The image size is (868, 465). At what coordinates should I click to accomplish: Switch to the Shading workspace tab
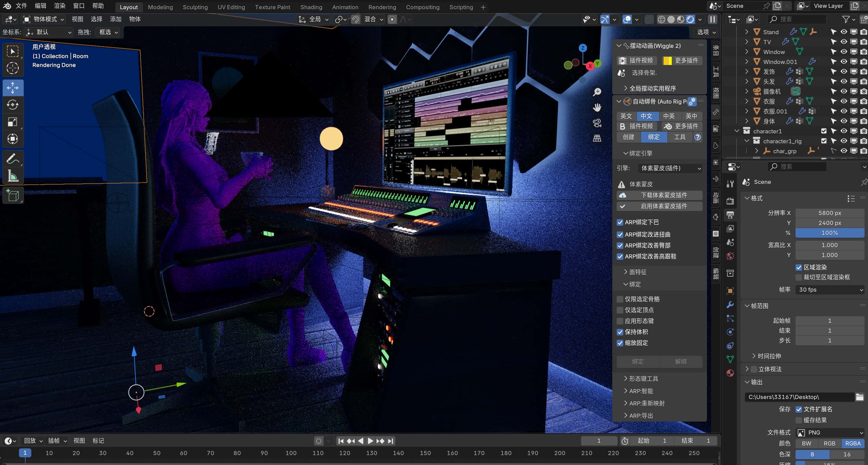click(311, 7)
